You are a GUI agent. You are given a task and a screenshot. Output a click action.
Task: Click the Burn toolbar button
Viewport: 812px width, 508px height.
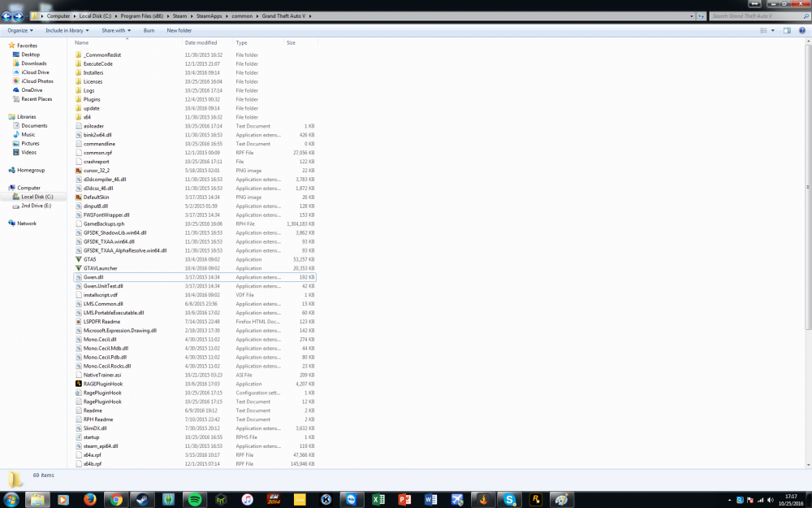149,31
